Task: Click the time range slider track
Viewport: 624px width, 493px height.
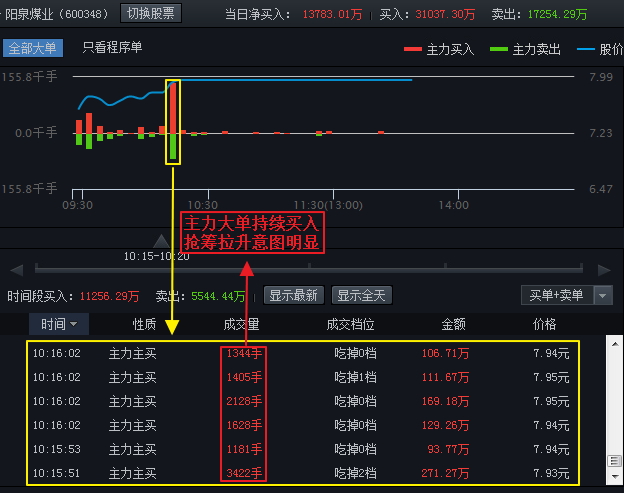Action: pos(309,270)
